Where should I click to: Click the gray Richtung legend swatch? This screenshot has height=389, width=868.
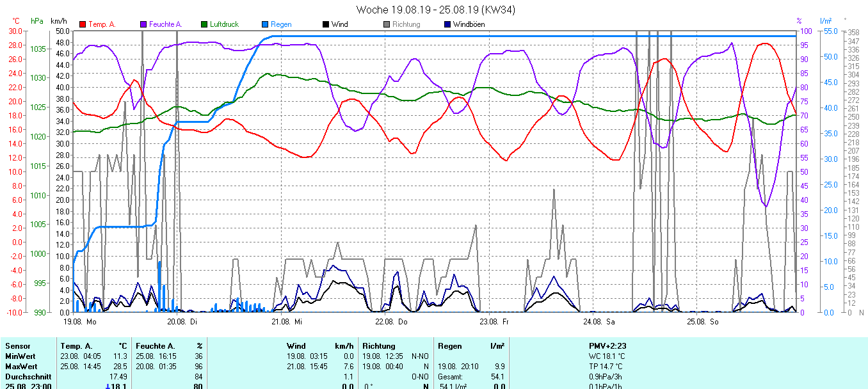point(387,24)
